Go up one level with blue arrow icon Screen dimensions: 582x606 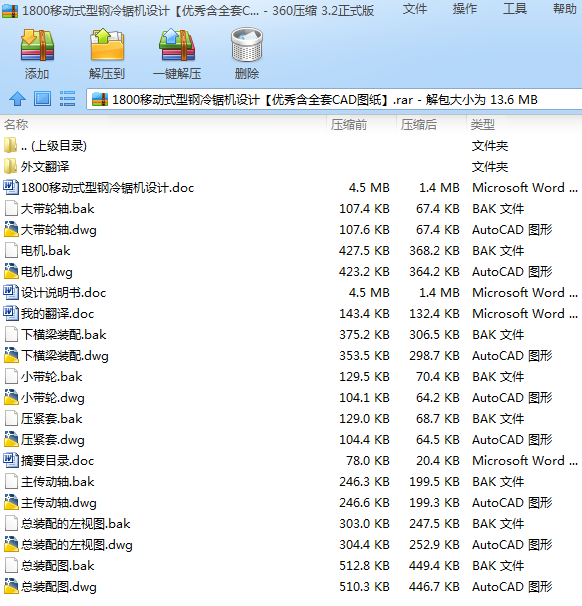(x=17, y=99)
